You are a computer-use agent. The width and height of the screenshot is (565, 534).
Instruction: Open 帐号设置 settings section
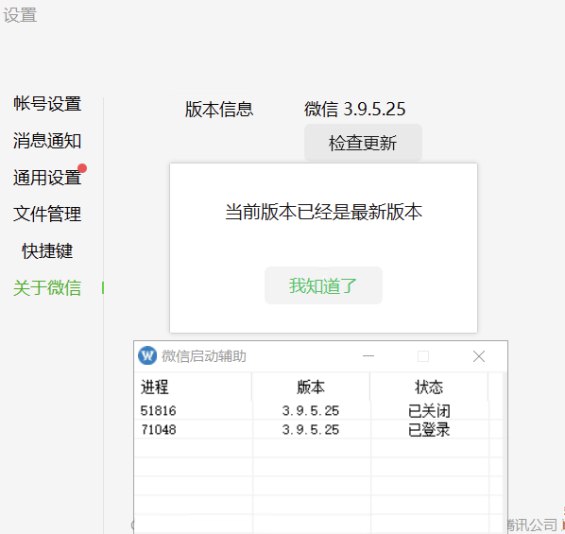(47, 104)
